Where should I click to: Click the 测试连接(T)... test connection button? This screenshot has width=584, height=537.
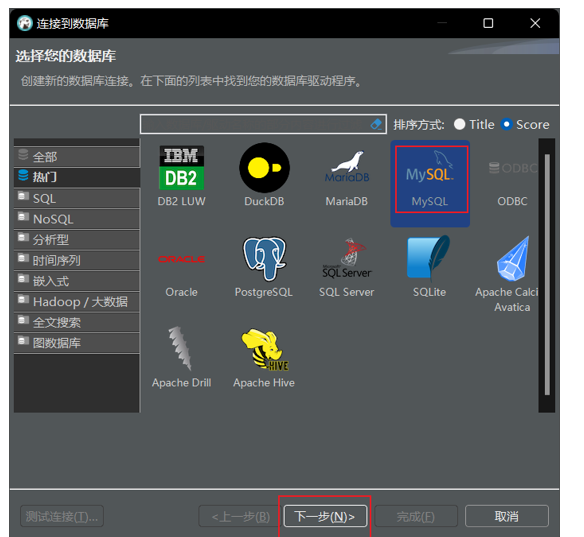coord(62,516)
